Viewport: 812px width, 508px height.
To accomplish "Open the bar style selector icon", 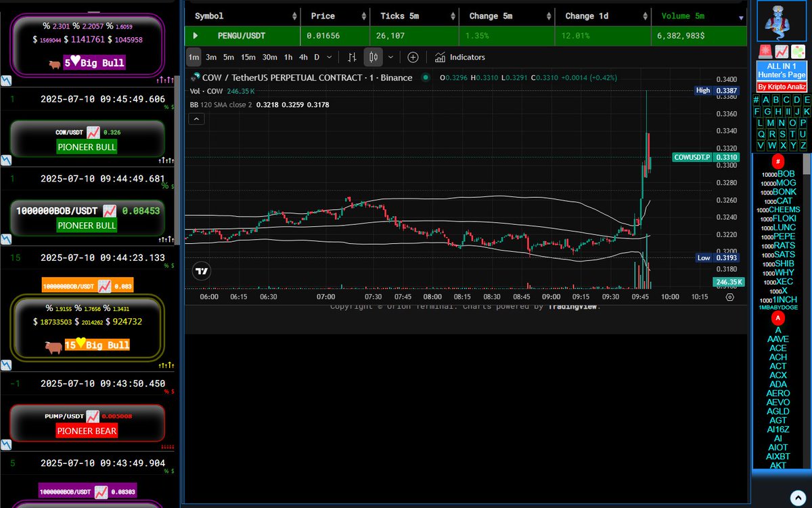I will pos(352,57).
